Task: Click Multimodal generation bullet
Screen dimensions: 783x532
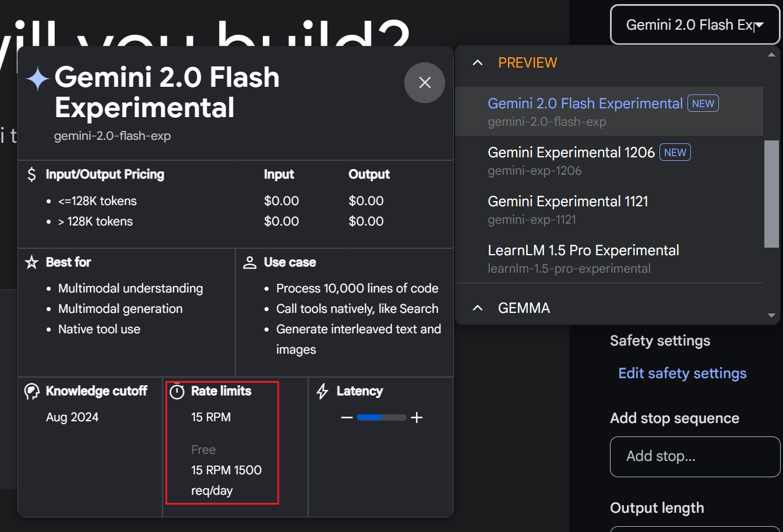Action: click(x=120, y=309)
